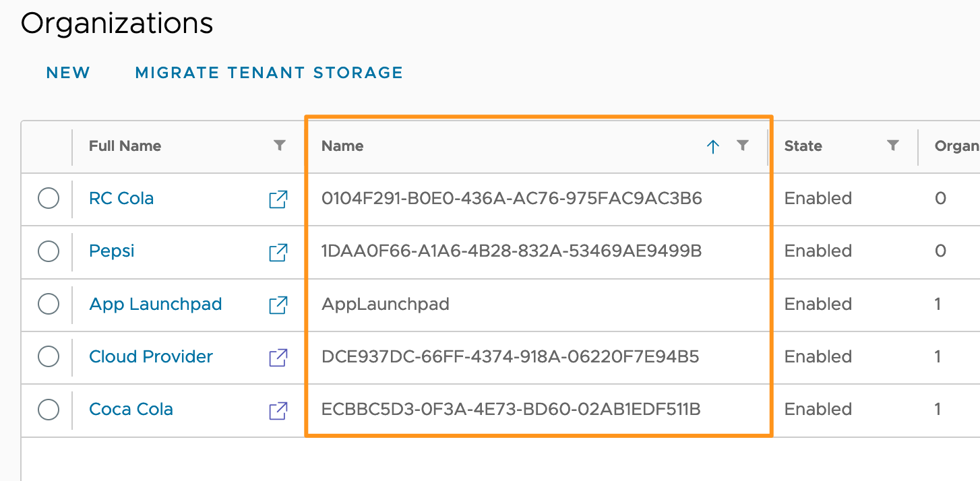Open the Pepsi organization link

(112, 251)
